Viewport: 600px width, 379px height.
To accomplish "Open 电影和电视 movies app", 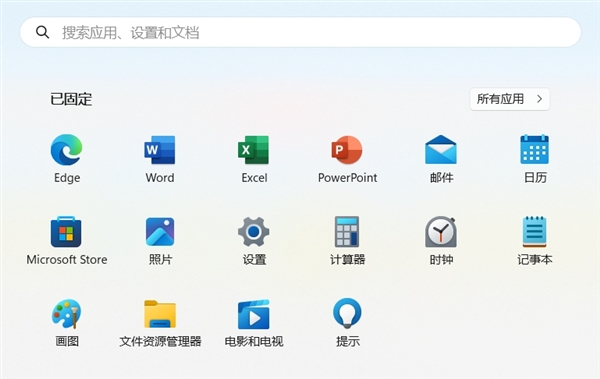I will click(253, 314).
